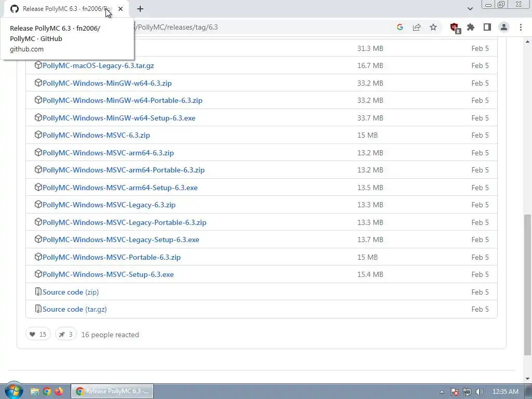Toggle the browser side panel
Image resolution: width=532 pixels, height=399 pixels.
487,27
